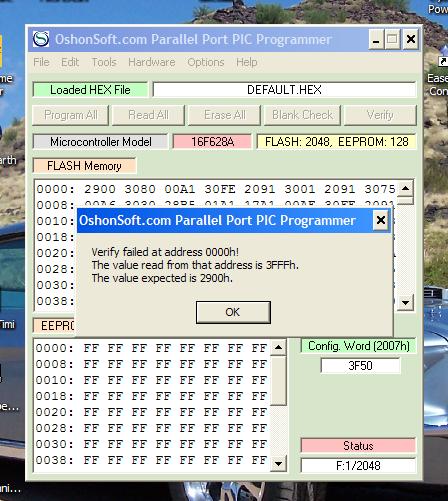This screenshot has width=448, height=501.
Task: Click the Verify button
Action: pos(380,115)
